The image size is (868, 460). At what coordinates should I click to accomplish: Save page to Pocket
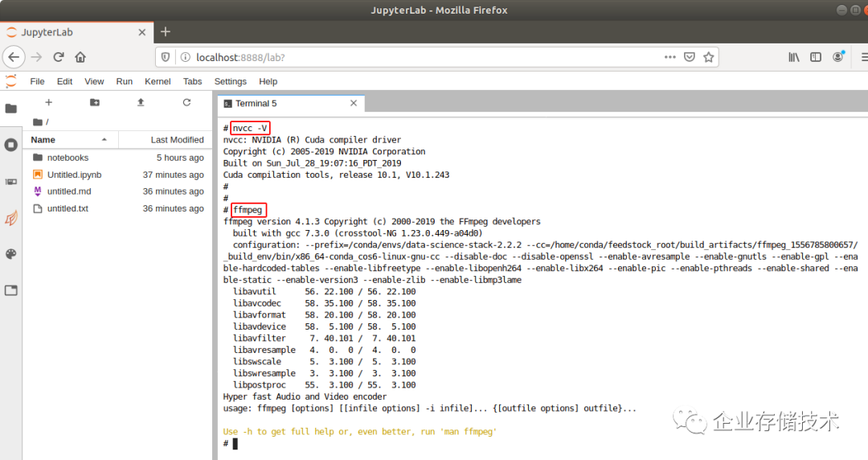690,57
